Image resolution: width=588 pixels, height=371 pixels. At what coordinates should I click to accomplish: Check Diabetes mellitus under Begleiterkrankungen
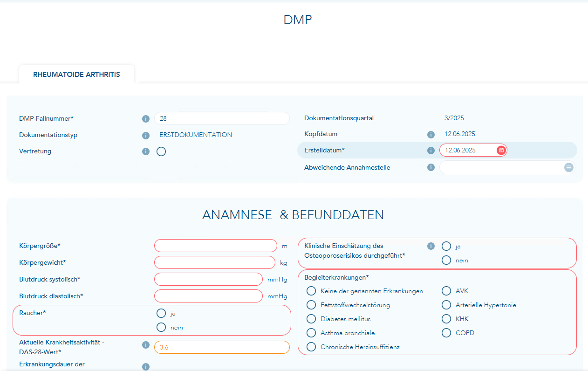pos(311,319)
